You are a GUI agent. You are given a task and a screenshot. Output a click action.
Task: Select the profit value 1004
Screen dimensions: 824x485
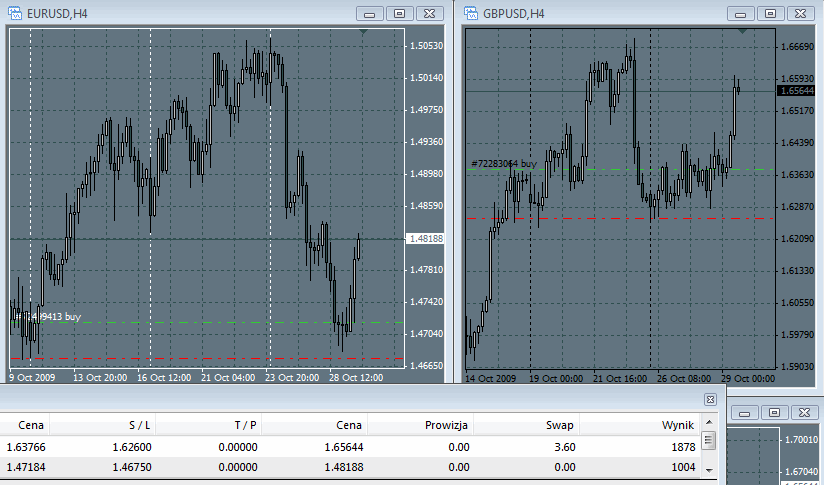(x=683, y=467)
